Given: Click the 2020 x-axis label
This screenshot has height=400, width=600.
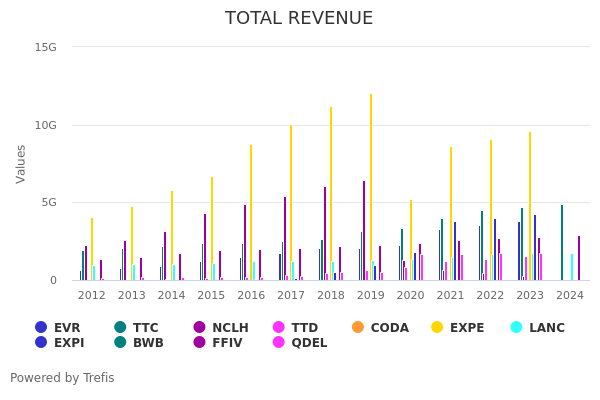Looking at the screenshot, I should 410,296.
